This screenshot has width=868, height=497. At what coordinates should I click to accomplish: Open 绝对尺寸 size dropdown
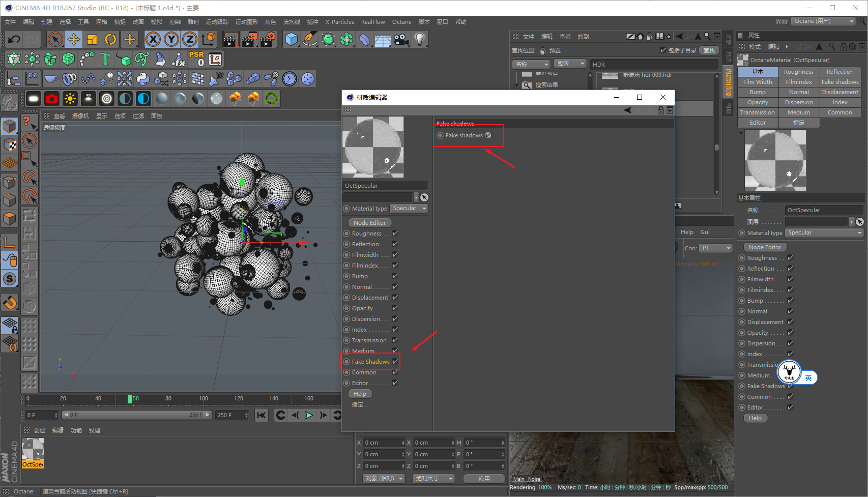[433, 479]
